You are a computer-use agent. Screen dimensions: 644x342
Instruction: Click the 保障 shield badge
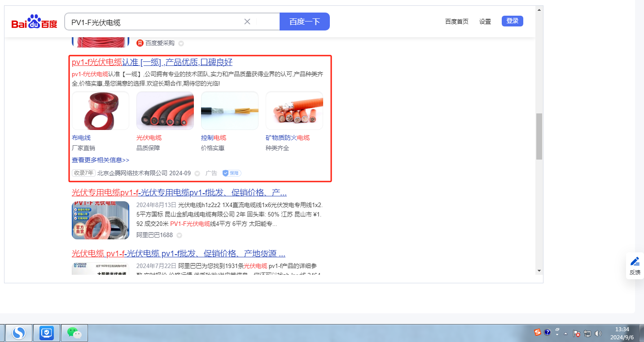click(x=232, y=173)
